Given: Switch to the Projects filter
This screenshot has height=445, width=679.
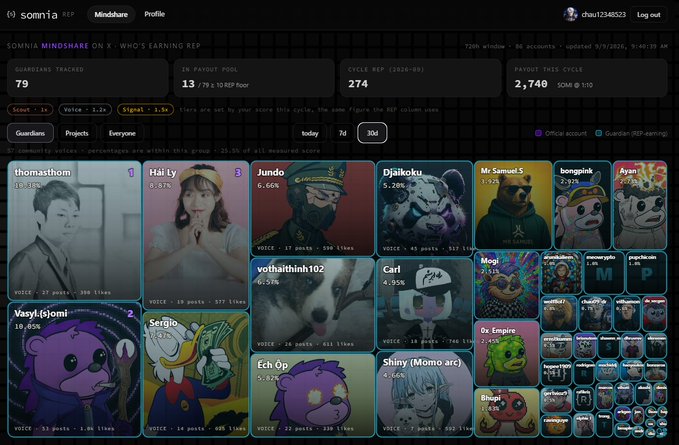Looking at the screenshot, I should point(77,133).
